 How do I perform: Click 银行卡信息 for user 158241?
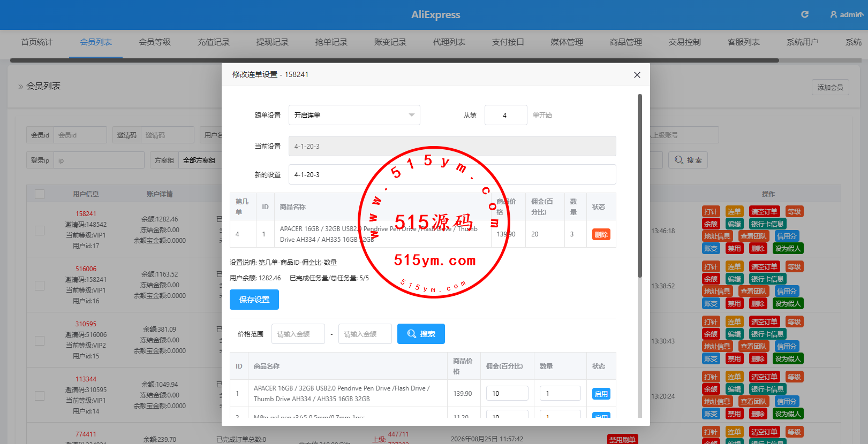point(767,224)
